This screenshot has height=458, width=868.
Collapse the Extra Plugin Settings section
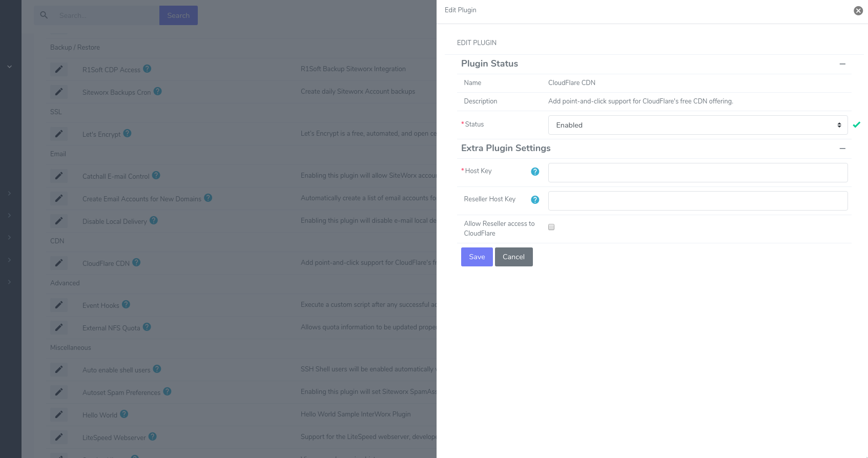[842, 149]
